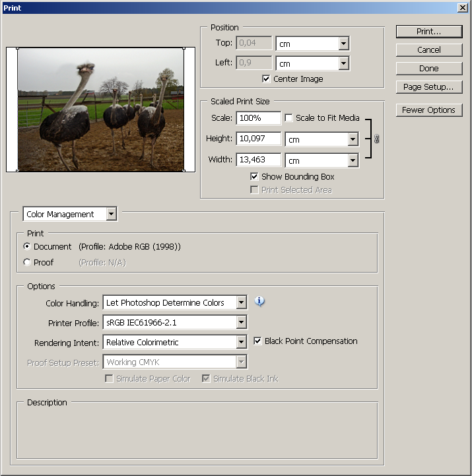Screen dimensions: 472x476
Task: Uncheck the Center Image checkbox
Action: pos(266,79)
